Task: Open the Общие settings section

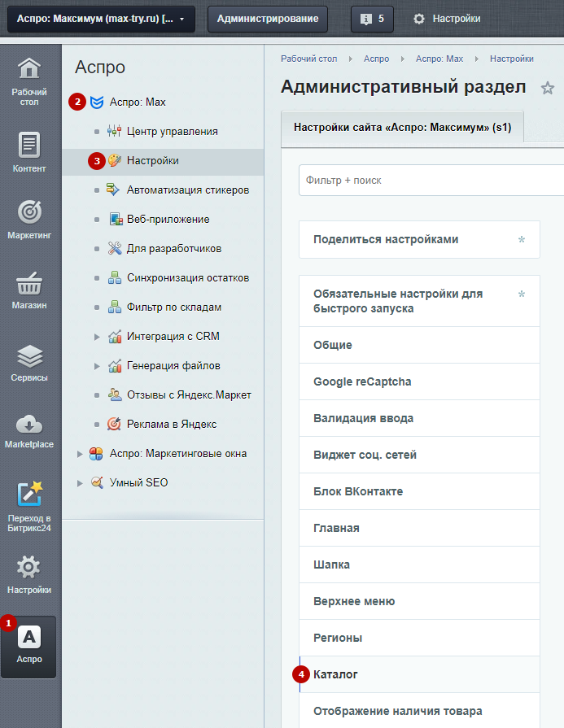Action: click(419, 345)
